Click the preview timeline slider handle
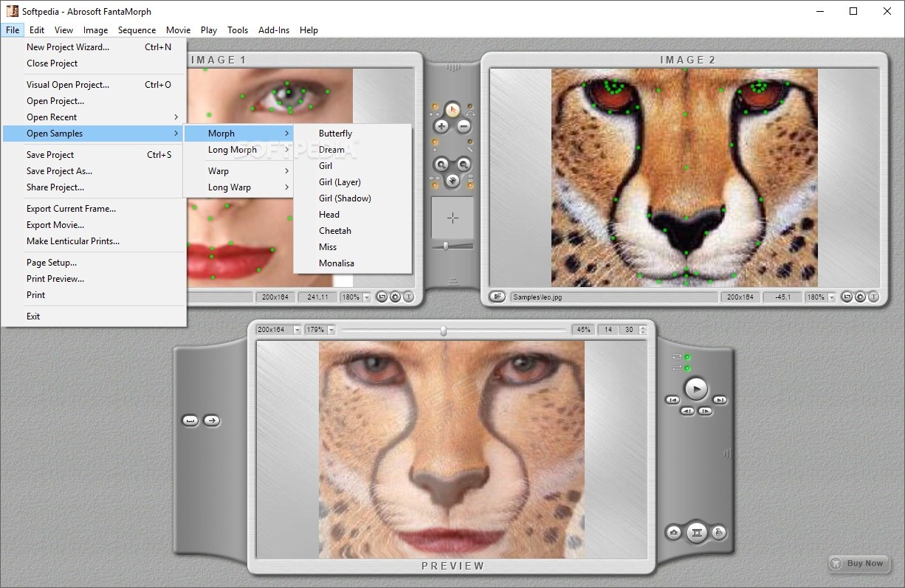 click(x=443, y=331)
